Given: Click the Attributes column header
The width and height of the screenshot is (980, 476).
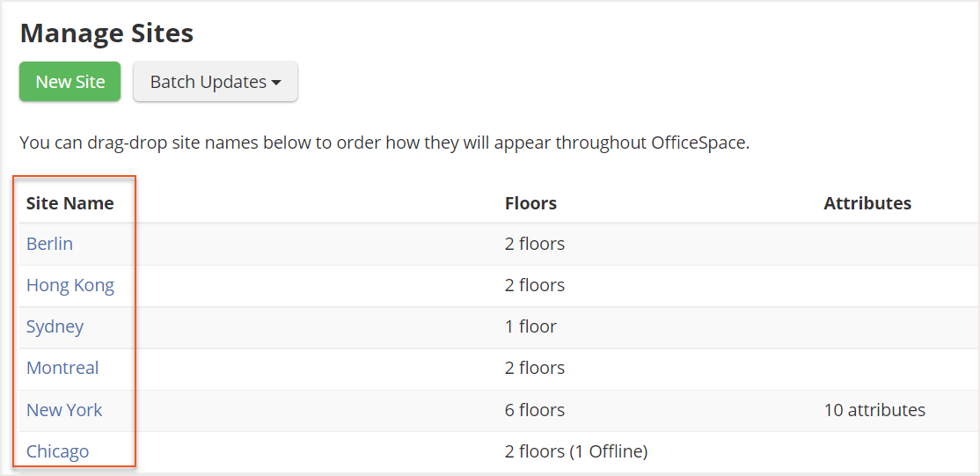Looking at the screenshot, I should point(867,203).
